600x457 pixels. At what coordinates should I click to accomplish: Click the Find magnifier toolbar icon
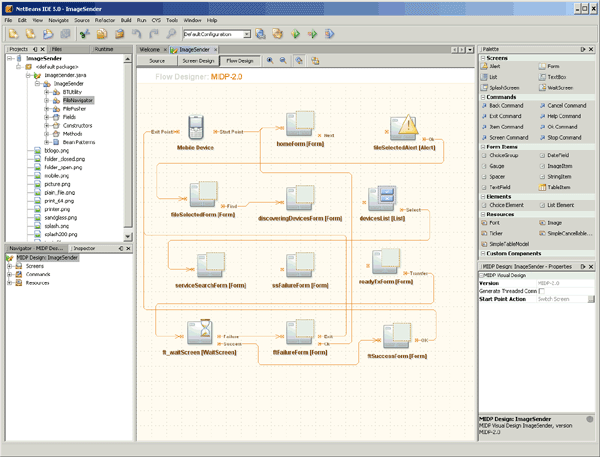coord(171,34)
